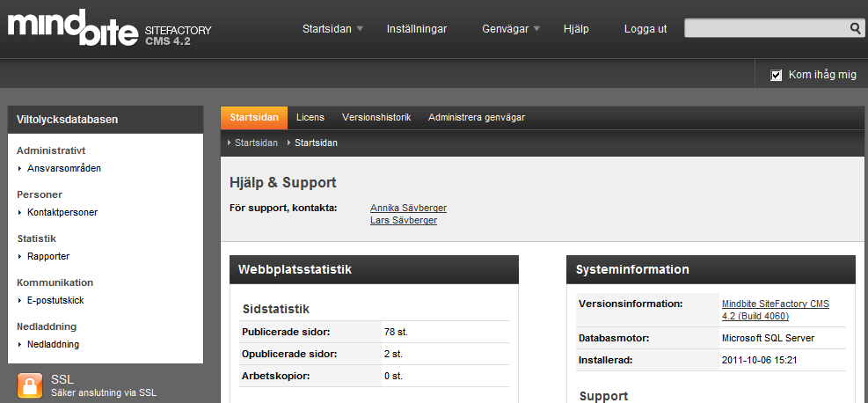Viewport: 868px width, 403px height.
Task: Click the Sidstatistik heading
Action: [x=275, y=309]
